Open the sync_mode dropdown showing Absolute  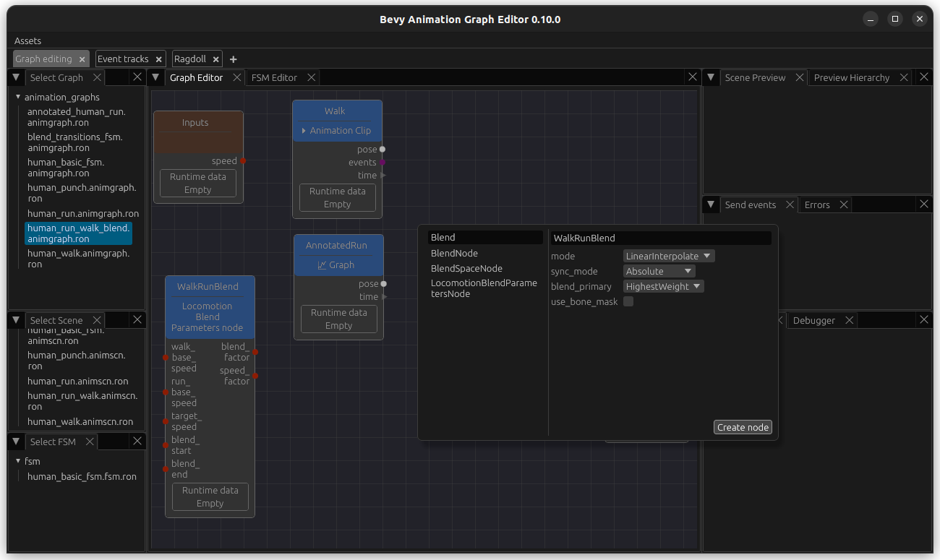658,270
